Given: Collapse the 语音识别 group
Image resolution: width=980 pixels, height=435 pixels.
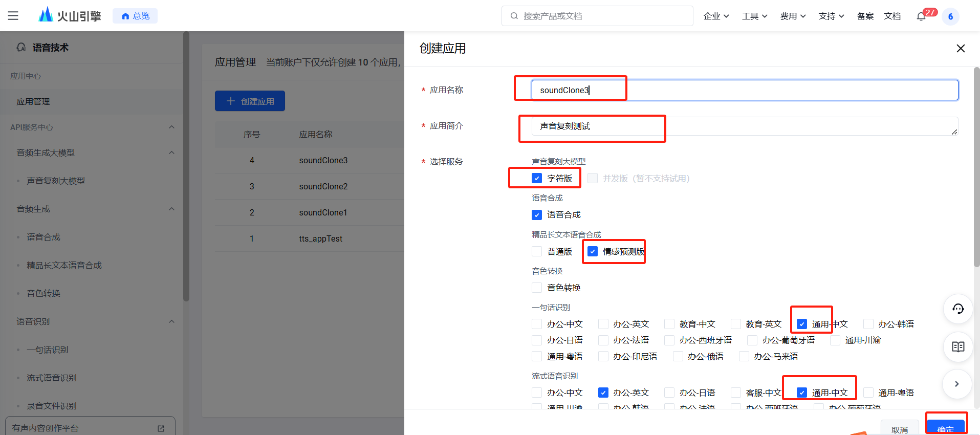Looking at the screenshot, I should (x=171, y=321).
